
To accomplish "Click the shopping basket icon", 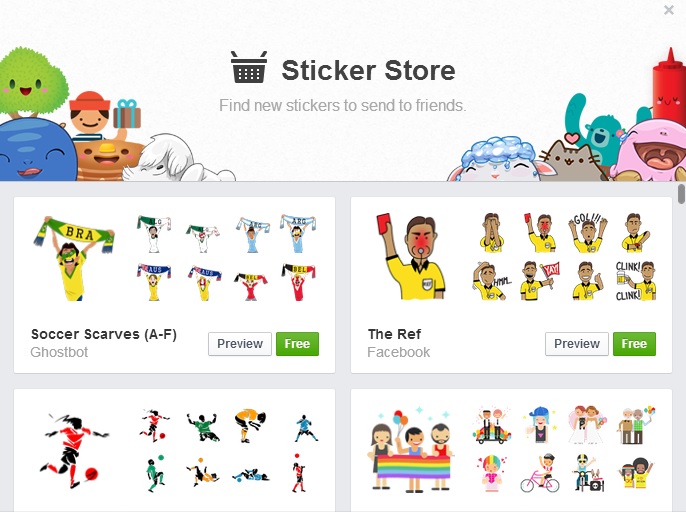I will pyautogui.click(x=248, y=67).
